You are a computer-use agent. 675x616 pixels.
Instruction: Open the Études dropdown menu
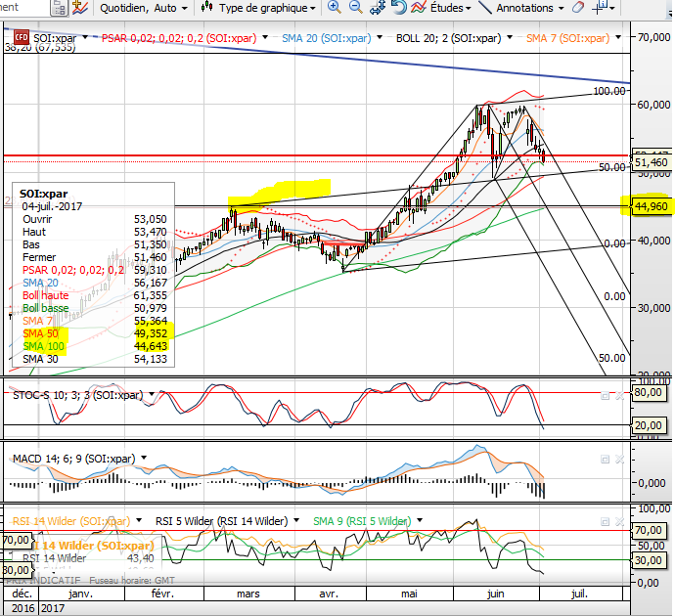click(x=451, y=8)
